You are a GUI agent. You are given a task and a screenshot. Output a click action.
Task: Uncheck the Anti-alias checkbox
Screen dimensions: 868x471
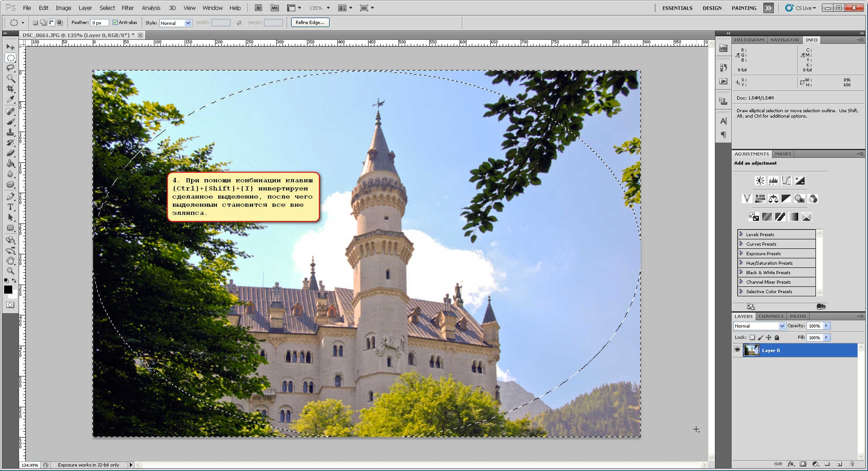115,23
